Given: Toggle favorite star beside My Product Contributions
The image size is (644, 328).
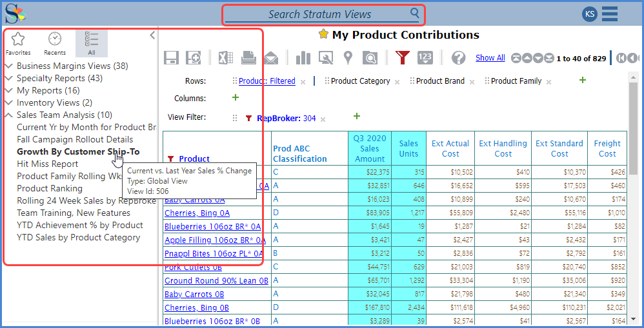Looking at the screenshot, I should coord(323,35).
